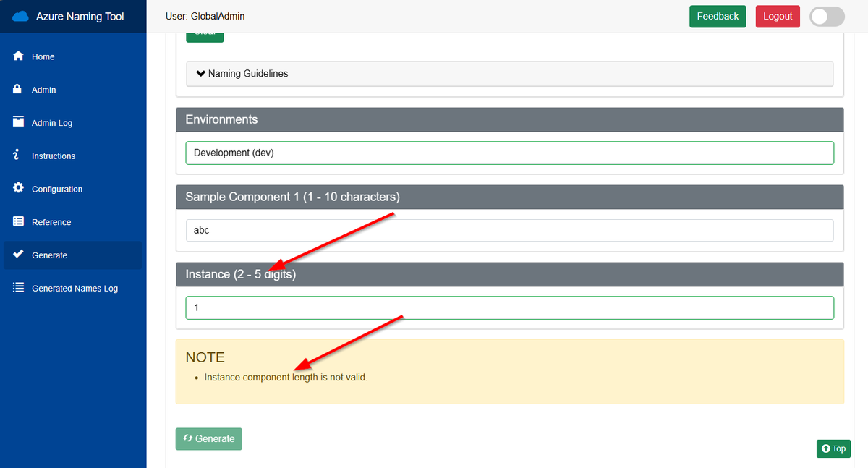Open the Environments dropdown showing Development (dev)
This screenshot has height=468, width=868.
509,153
